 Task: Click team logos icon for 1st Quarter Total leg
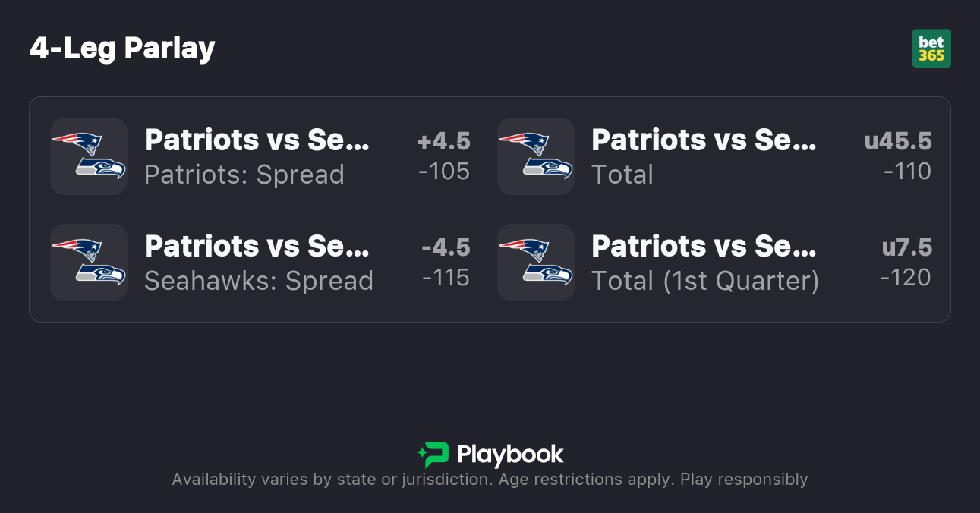click(x=536, y=263)
